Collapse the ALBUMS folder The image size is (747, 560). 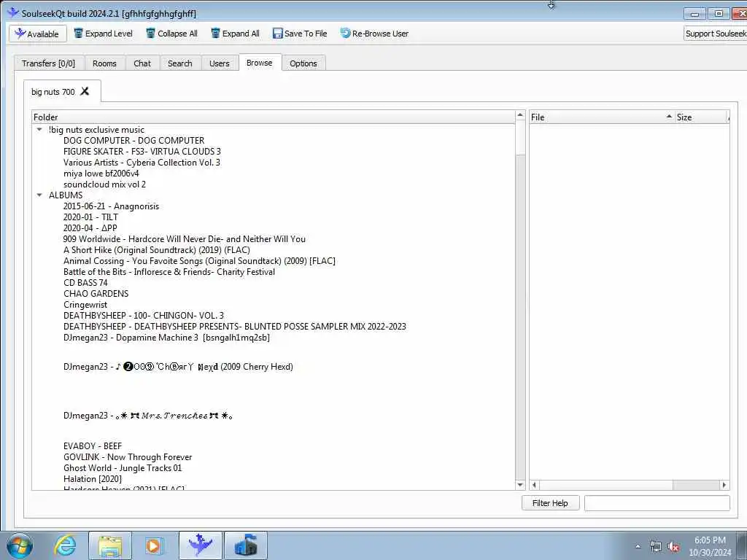[39, 195]
